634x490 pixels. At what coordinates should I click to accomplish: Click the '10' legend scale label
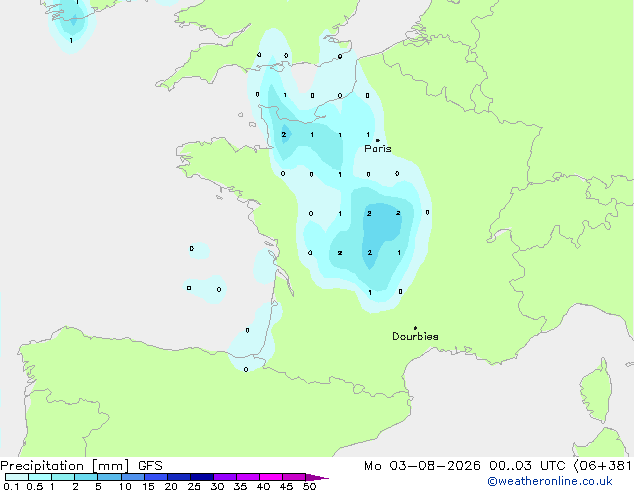click(125, 486)
